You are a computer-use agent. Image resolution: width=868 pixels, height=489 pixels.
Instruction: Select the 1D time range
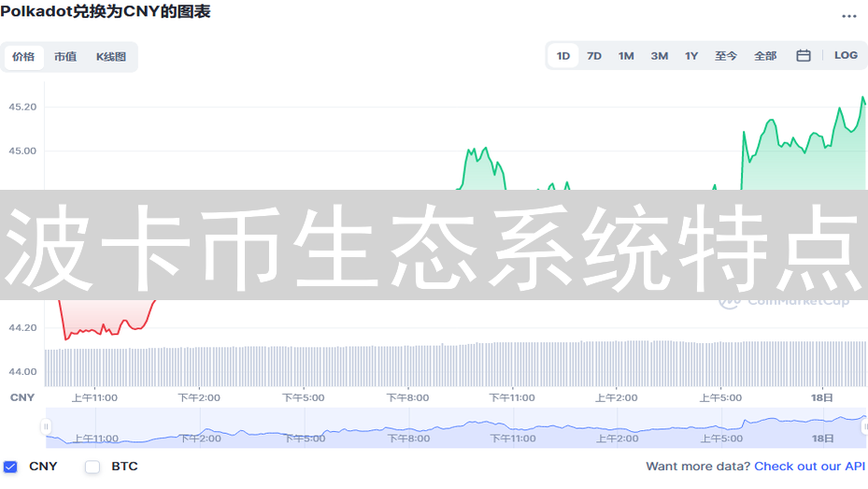tap(563, 56)
